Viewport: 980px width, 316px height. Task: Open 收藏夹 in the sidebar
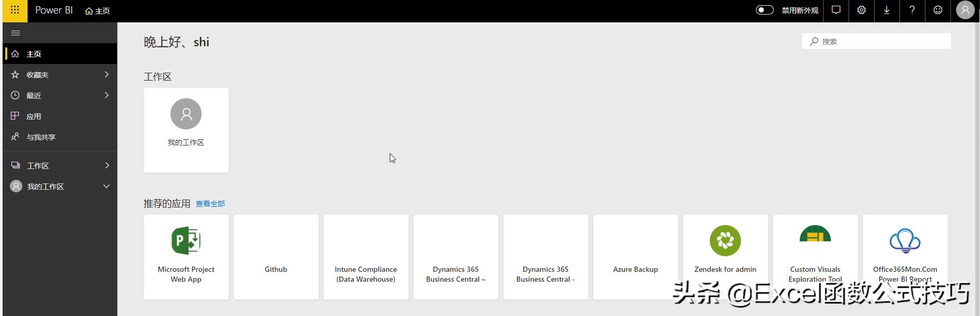[60, 74]
